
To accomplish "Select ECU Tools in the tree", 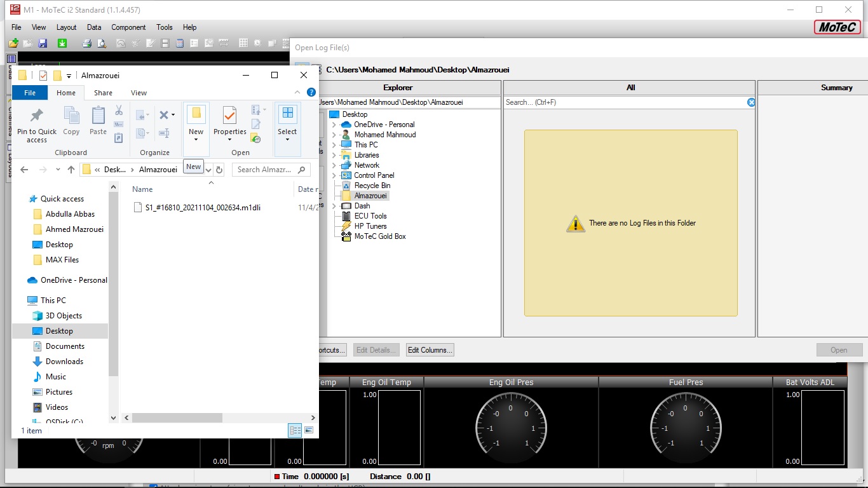I will (370, 216).
